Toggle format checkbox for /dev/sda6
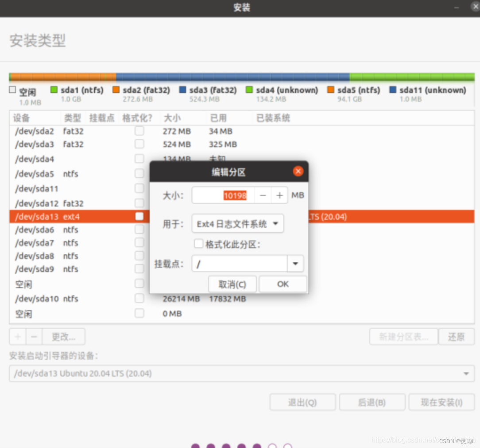480x448 pixels. click(x=139, y=230)
